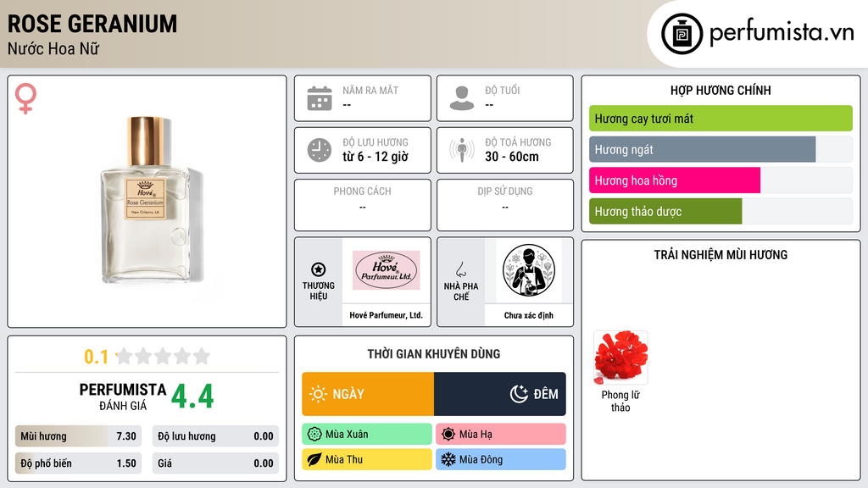Click the nose icon above Nhà Pha Chế
The image size is (868, 488).
tap(460, 269)
